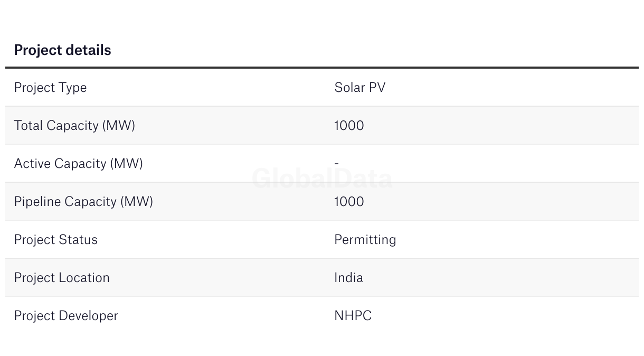The width and height of the screenshot is (644, 356).
Task: Click the (MW) unit in Active Capacity
Action: click(127, 163)
